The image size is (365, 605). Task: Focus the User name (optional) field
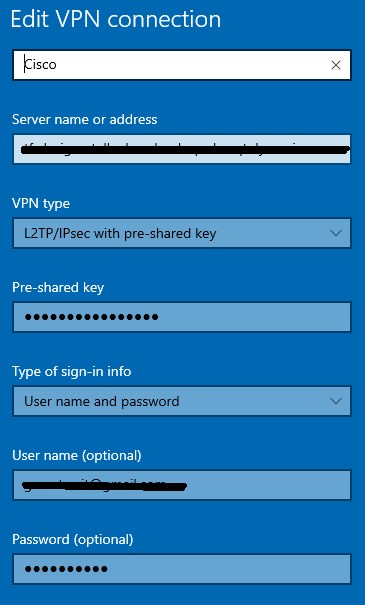click(182, 485)
